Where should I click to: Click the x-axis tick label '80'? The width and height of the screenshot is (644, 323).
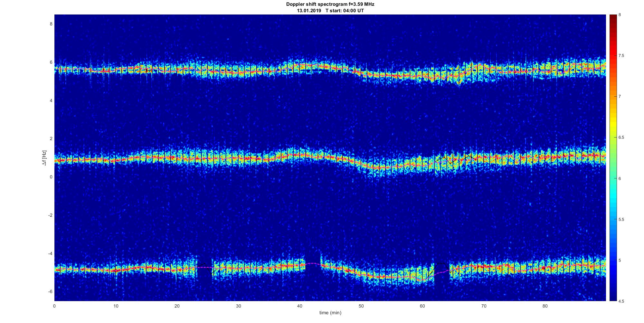[545, 306]
